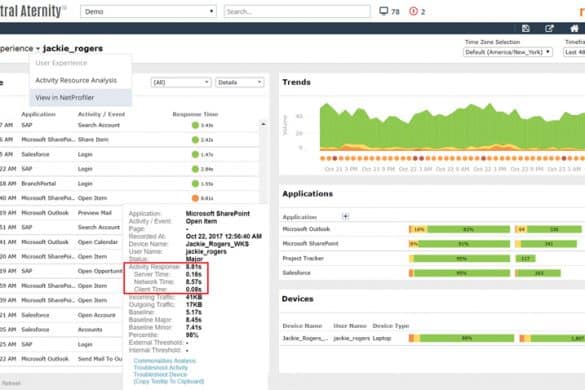Image resolution: width=585 pixels, height=390 pixels.
Task: Select the Salesforce Accounts row
Action: tap(61, 330)
